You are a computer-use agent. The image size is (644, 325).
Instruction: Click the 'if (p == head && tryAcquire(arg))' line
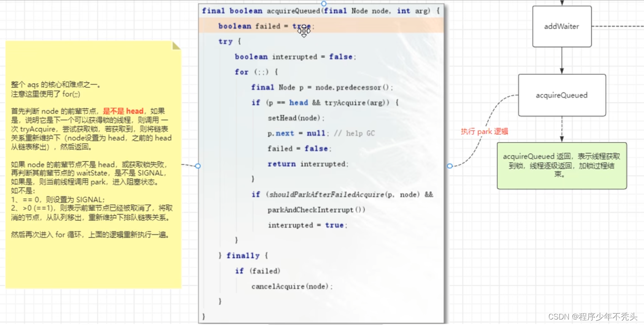[x=325, y=103]
